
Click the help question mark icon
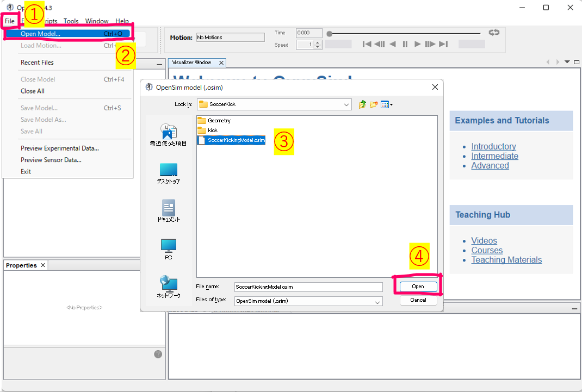158,354
